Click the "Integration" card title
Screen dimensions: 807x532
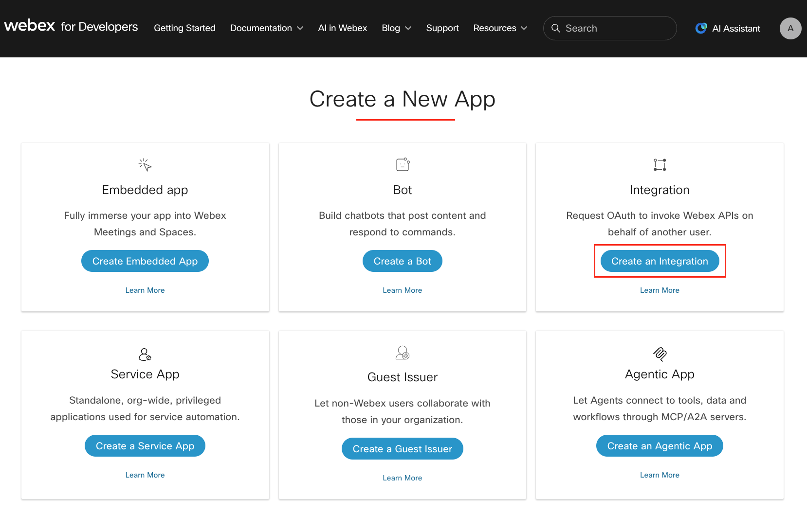(660, 190)
